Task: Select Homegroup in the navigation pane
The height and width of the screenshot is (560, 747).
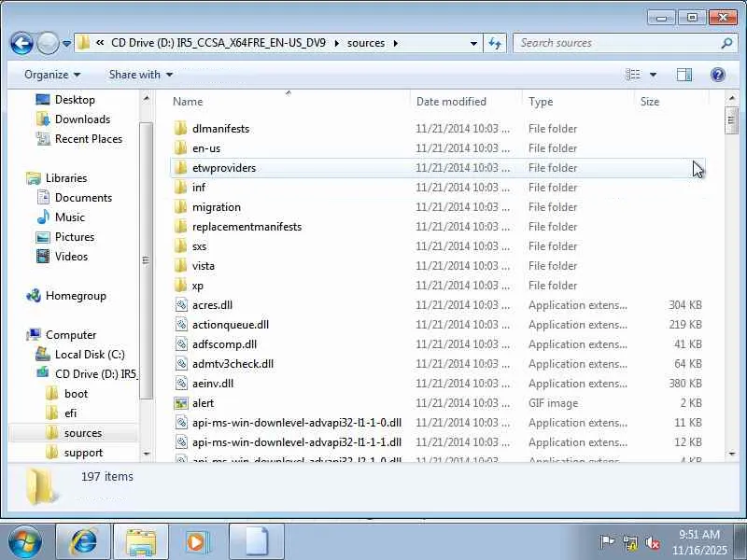Action: (x=76, y=296)
